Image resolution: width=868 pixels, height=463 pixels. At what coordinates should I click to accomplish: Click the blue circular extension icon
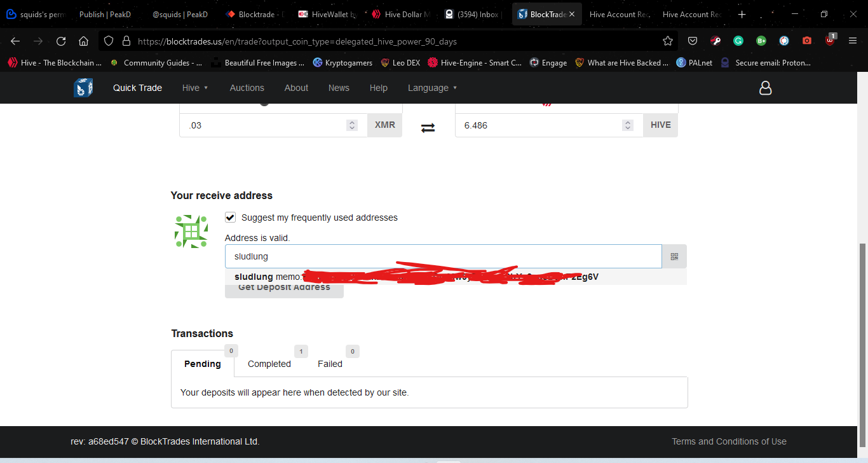tap(784, 41)
